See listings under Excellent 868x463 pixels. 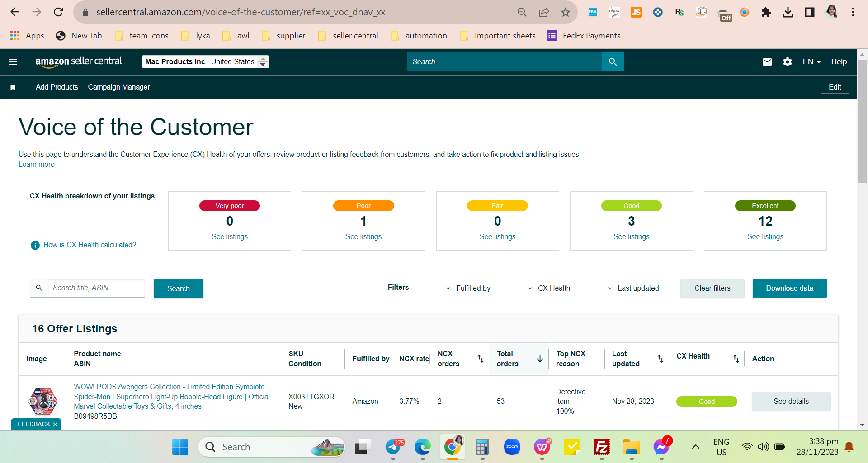tap(765, 237)
